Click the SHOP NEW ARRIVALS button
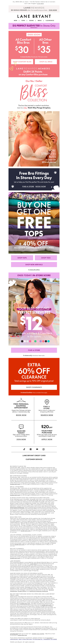Screen dimensions: 68x644 click(34, 264)
